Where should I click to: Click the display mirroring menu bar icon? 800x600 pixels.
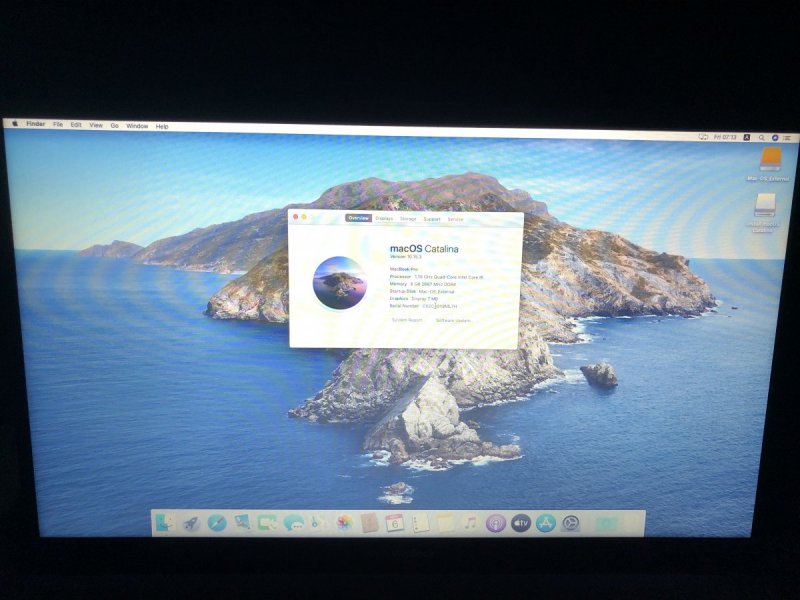(x=703, y=136)
